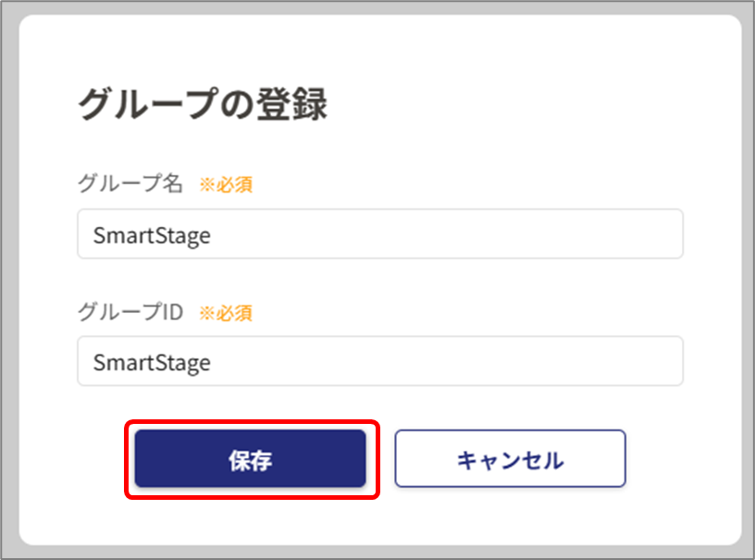
Task: Click the ※必須 marker beside グループ名
Action: point(226,184)
